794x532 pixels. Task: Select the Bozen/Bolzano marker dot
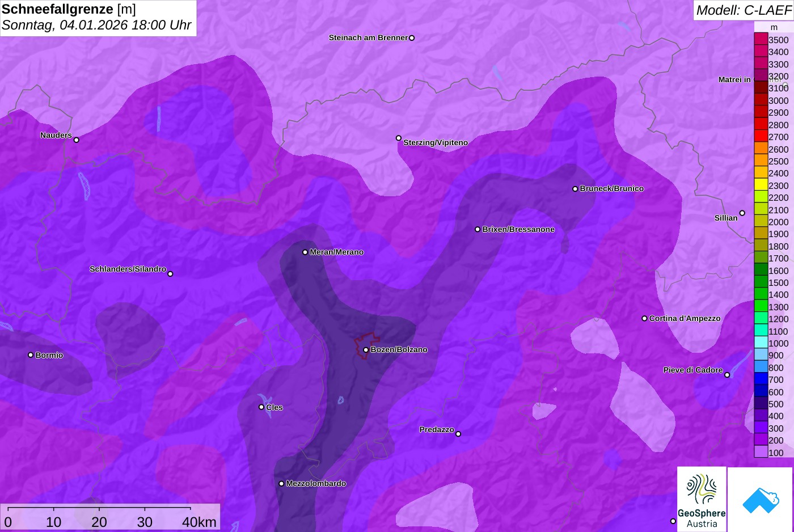366,350
